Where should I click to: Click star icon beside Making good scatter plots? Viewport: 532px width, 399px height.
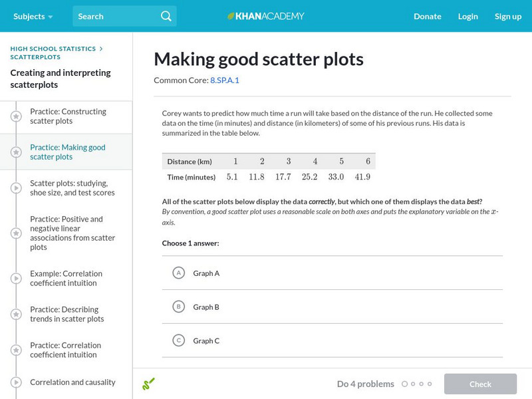(16, 152)
